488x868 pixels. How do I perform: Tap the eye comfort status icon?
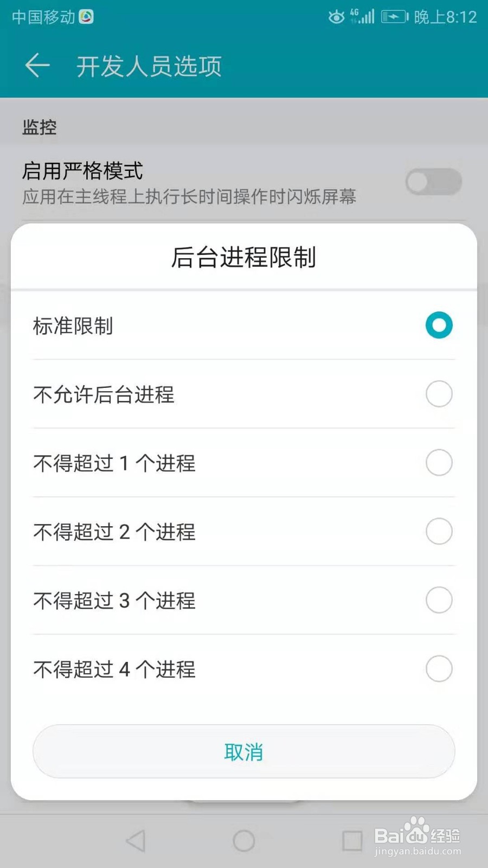pos(336,17)
